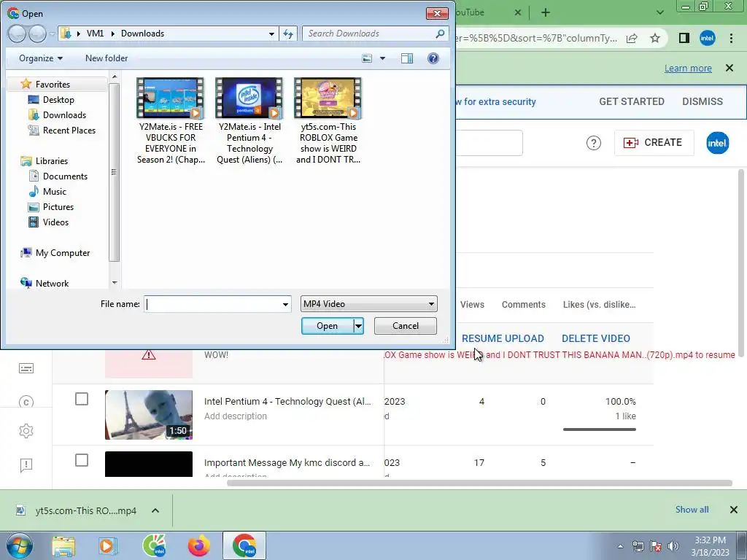Select Recent Places in the navigation pane
The image size is (747, 560).
[x=69, y=130]
